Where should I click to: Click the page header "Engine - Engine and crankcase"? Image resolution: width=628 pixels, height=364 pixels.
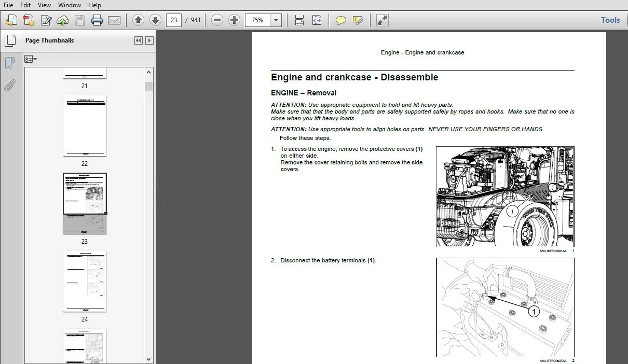(422, 52)
